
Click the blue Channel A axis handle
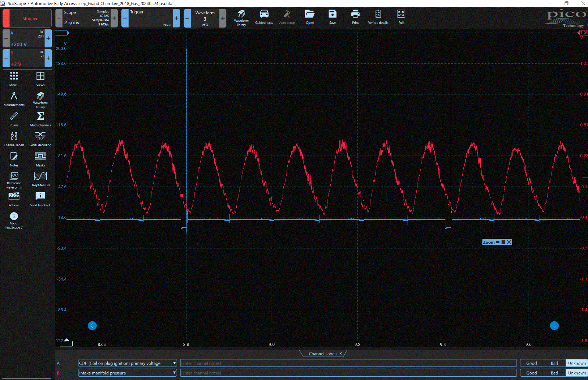[x=62, y=33]
